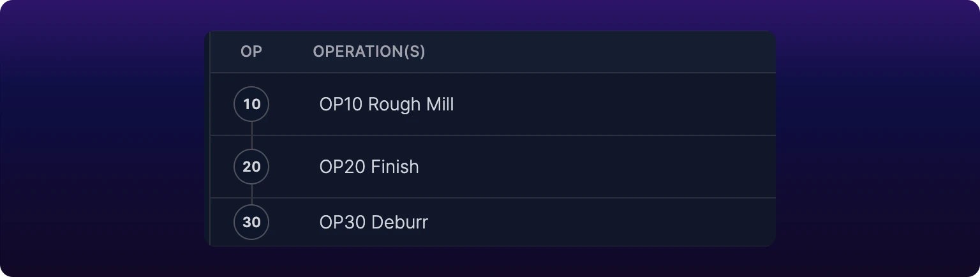Click the word Mill in first operation

(438, 104)
